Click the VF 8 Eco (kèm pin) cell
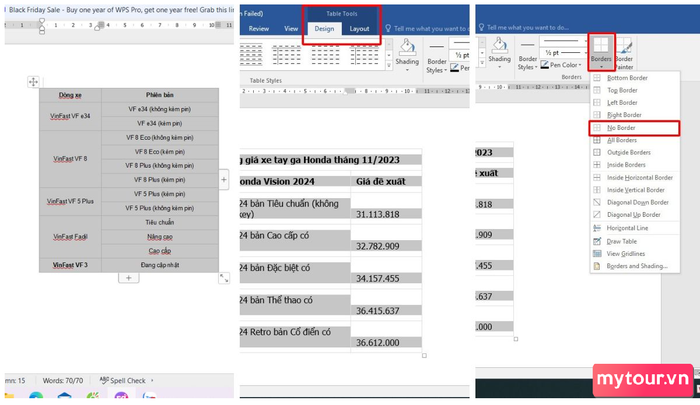The image size is (700, 405). [160, 152]
